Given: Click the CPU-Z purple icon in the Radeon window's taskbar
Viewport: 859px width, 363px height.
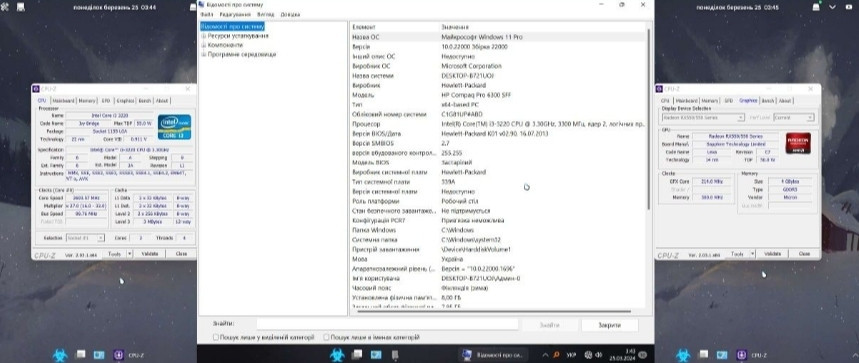Looking at the screenshot, I should pyautogui.click(x=742, y=355).
